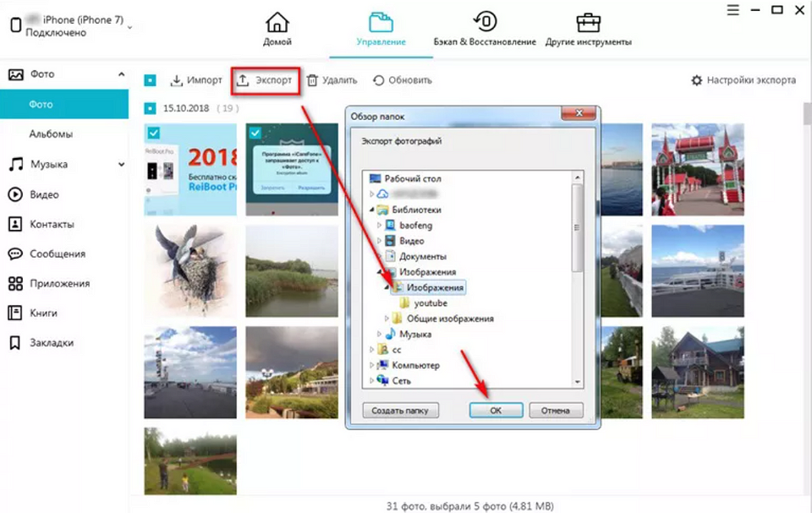Click the Обновить refresh icon
The image size is (812, 513).
click(x=379, y=80)
